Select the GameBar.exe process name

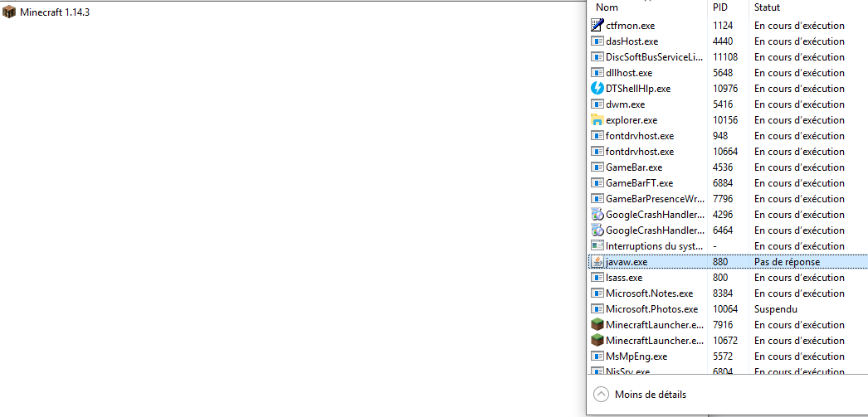(634, 167)
